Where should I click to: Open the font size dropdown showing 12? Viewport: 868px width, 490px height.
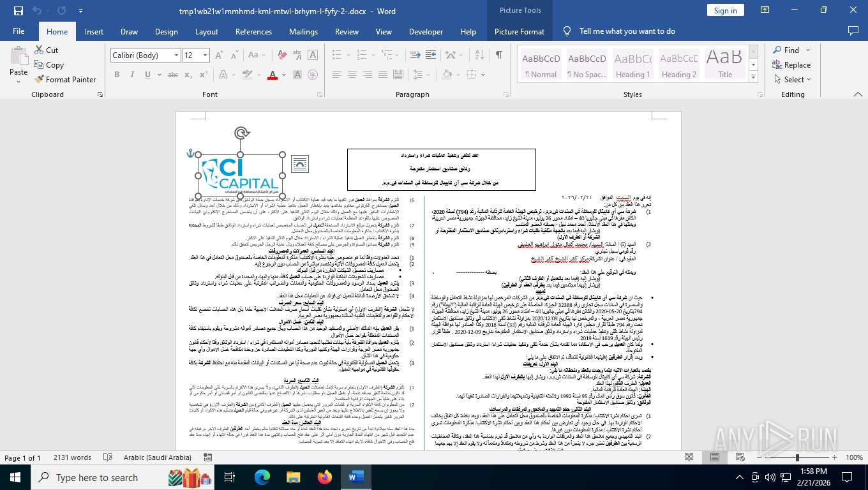(204, 56)
